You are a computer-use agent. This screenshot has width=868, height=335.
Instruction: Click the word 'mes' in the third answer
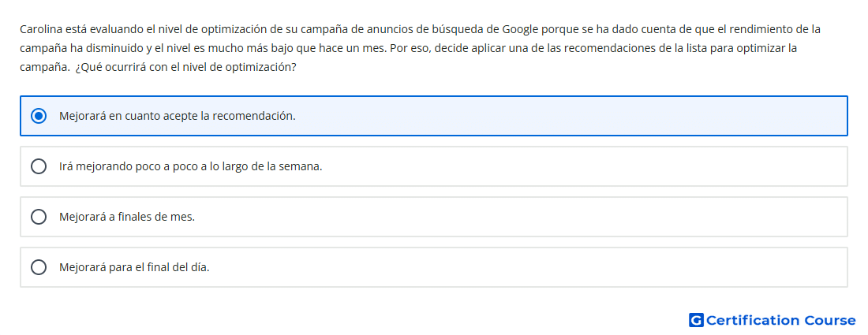(x=185, y=217)
